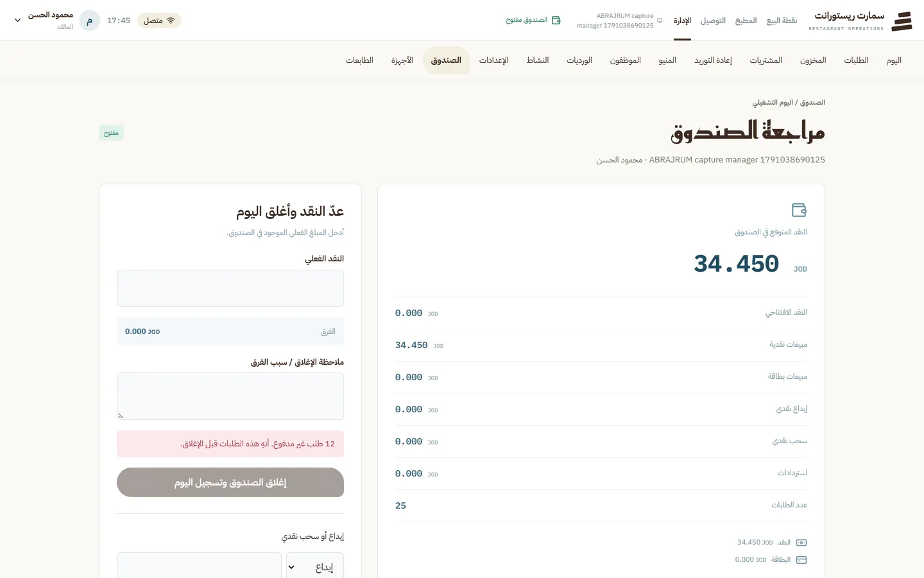This screenshot has width=924, height=578.
Task: Select the الإدارة section
Action: 682,21
